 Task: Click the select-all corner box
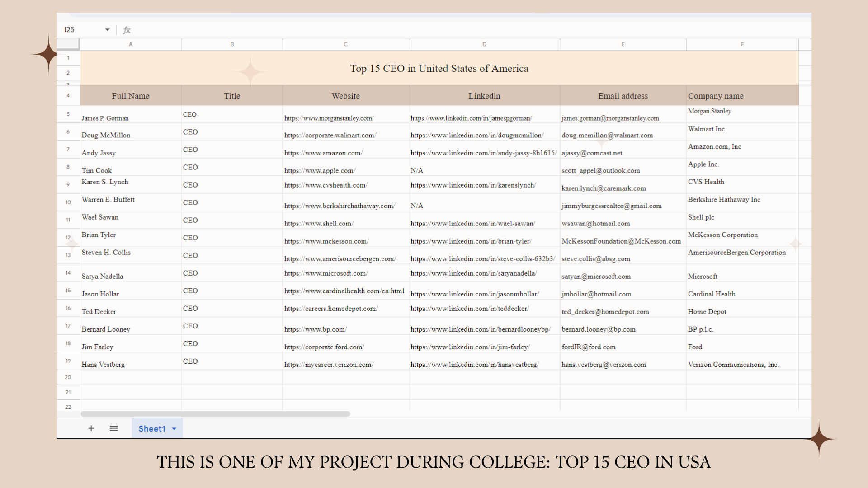point(68,44)
